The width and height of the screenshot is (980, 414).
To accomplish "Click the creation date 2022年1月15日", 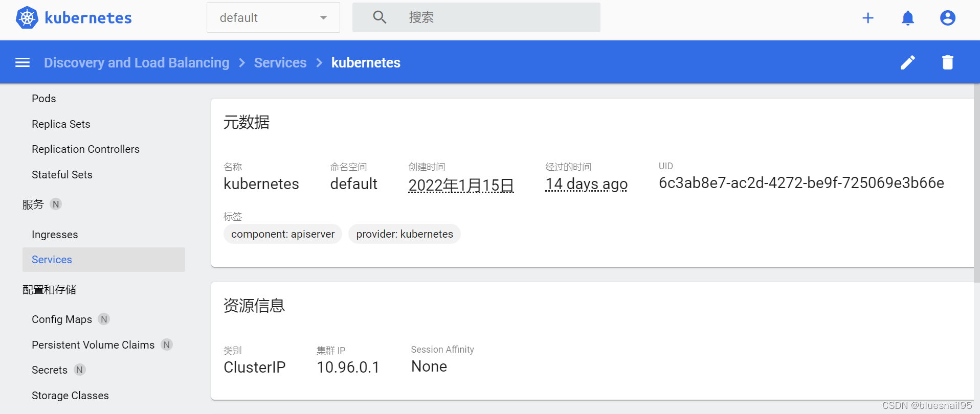I will [x=461, y=185].
